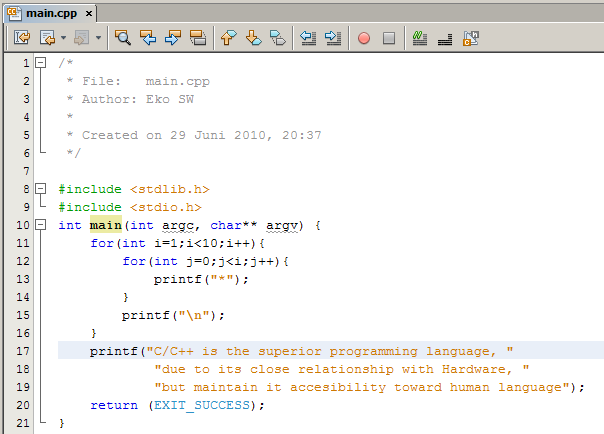Click 'but maintain it accesibility' string line
This screenshot has width=604, height=434.
coord(362,387)
